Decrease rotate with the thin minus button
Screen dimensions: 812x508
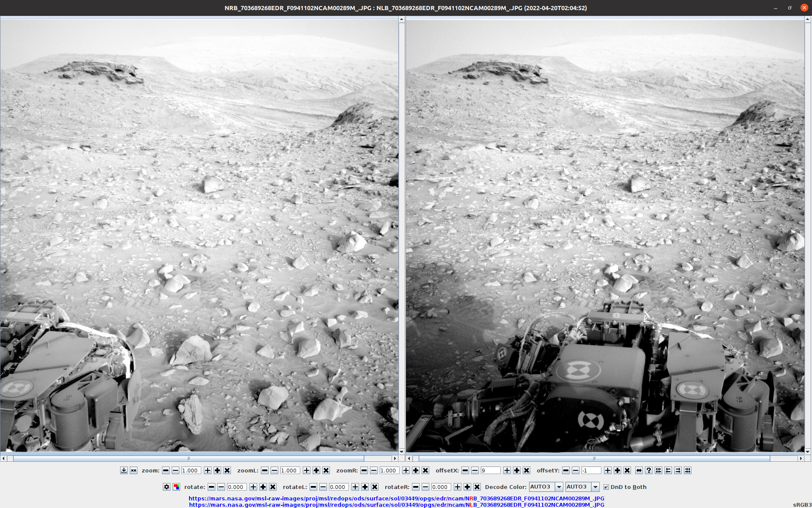coord(221,487)
